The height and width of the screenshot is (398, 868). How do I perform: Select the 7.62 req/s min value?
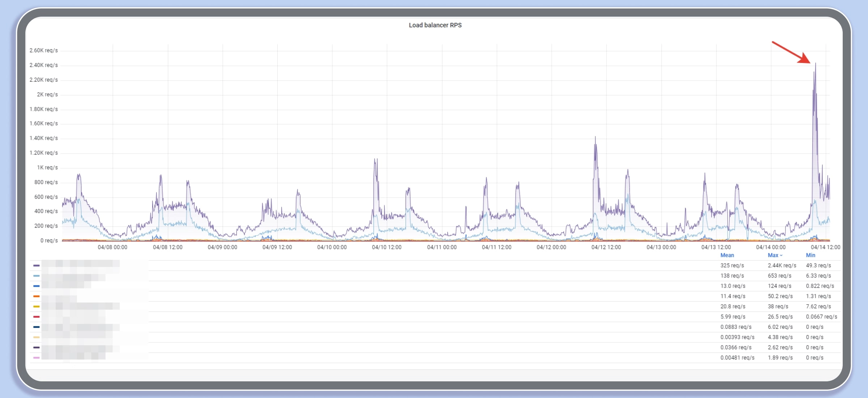(x=818, y=306)
